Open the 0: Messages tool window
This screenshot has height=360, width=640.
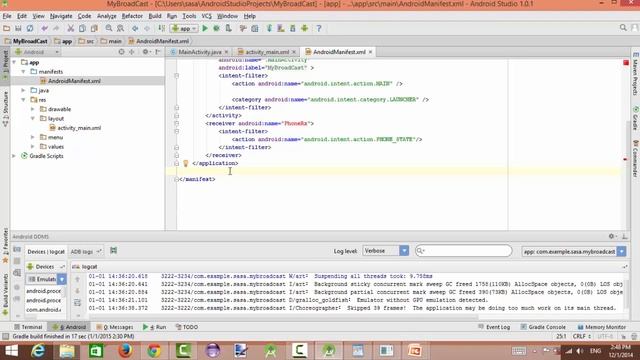(115, 327)
